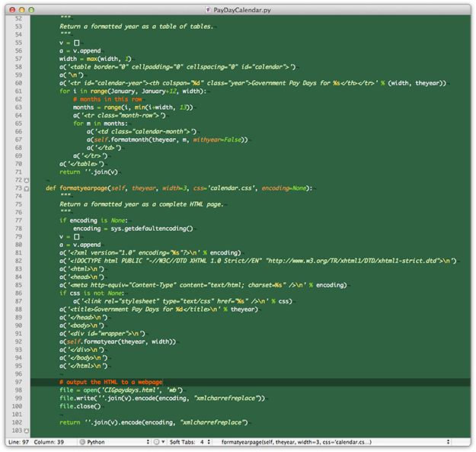Viewport: 476px width, 452px height.
Task: Place cursor on 'def formatyearpage' definition
Action: click(x=76, y=188)
